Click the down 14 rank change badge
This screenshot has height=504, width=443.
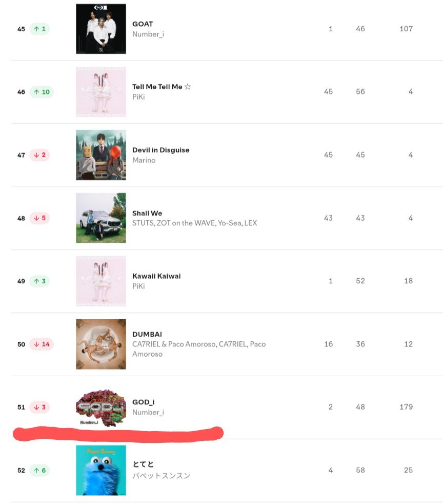[42, 344]
